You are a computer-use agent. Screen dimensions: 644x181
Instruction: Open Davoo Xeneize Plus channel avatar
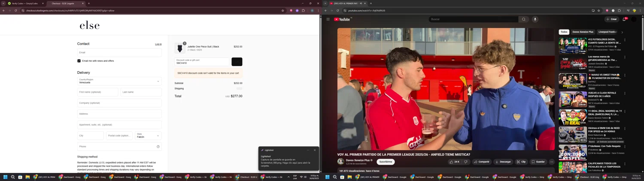point(340,162)
